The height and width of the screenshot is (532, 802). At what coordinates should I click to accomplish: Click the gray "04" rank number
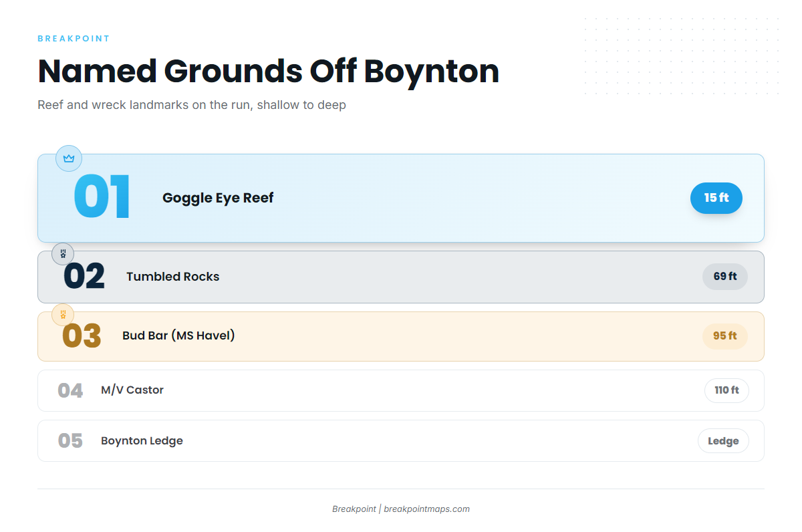70,390
